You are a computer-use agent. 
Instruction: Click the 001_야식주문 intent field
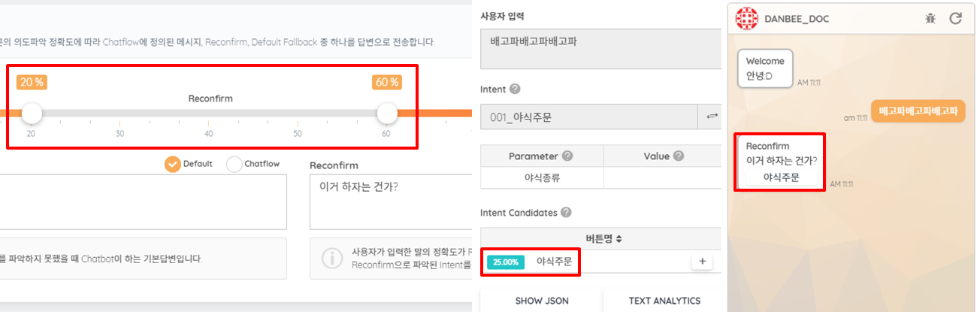[x=590, y=117]
